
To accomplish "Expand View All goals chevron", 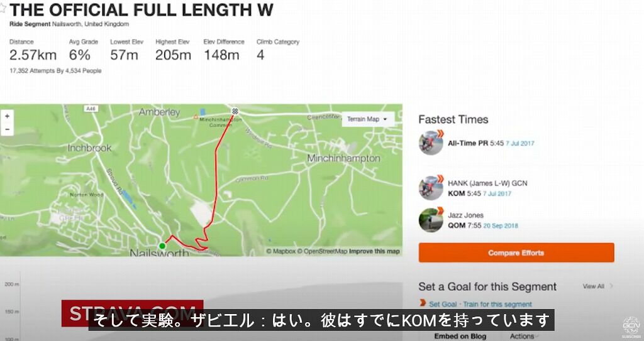I will pyautogui.click(x=611, y=286).
